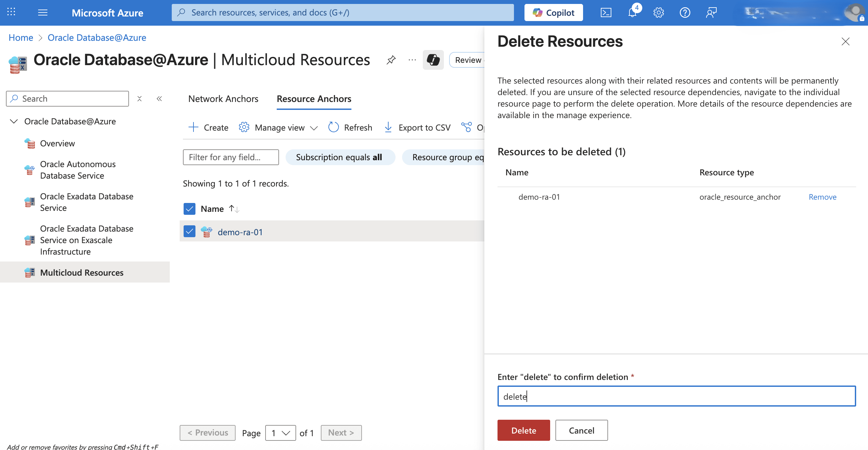The width and height of the screenshot is (868, 450).
Task: Switch to the Network Anchors tab
Action: click(x=223, y=99)
